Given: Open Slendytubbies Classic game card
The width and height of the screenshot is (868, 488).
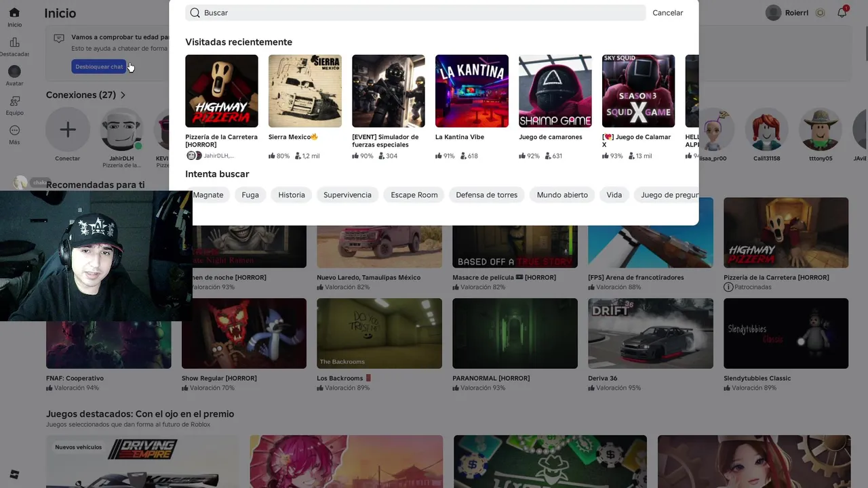Looking at the screenshot, I should (x=786, y=345).
